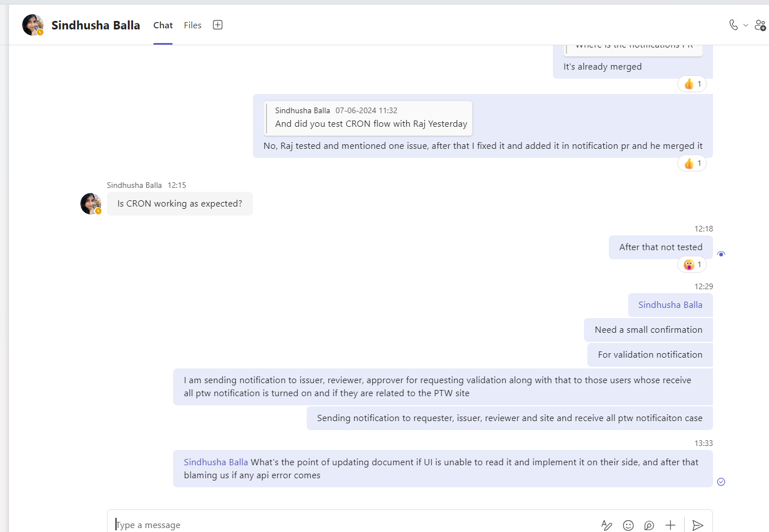Open quoted message 'And did you test CRON flow'
The width and height of the screenshot is (769, 532).
click(x=368, y=118)
